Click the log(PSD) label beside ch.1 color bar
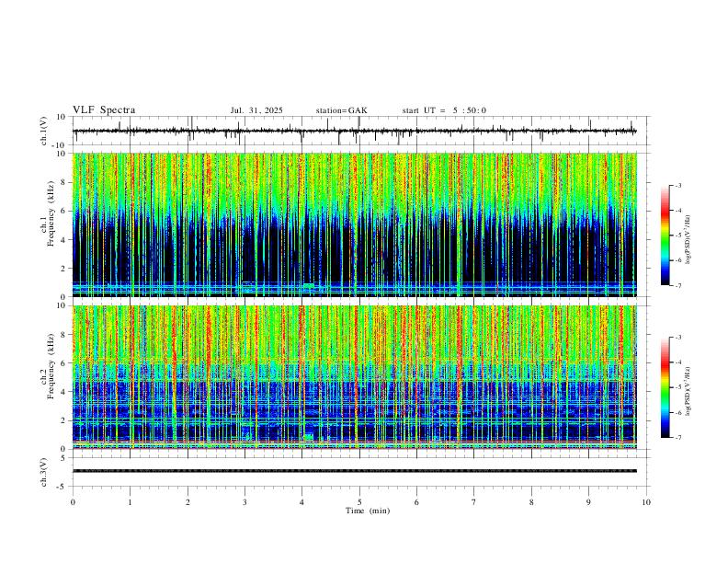 (x=688, y=240)
